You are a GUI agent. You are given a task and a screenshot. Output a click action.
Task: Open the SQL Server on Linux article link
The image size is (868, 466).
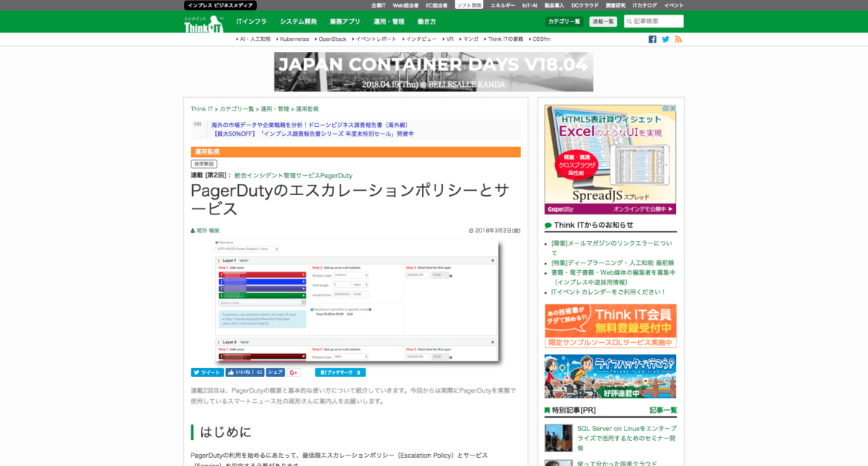[x=627, y=438]
